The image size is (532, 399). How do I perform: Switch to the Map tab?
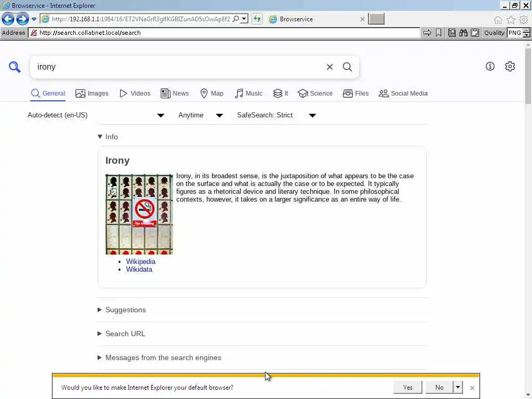tap(212, 94)
